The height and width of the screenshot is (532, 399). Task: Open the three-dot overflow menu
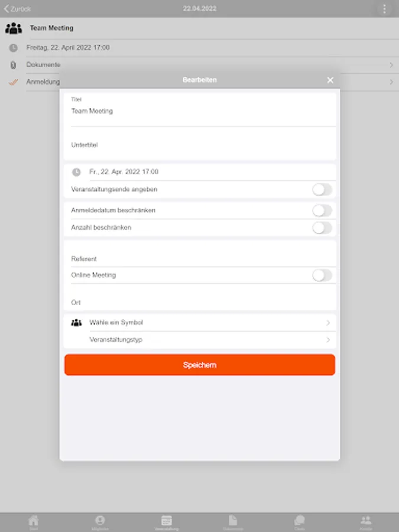[x=384, y=9]
